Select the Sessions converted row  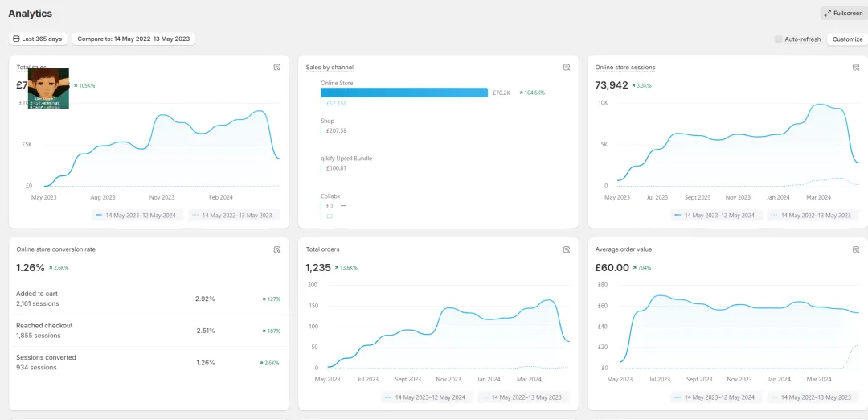[x=149, y=362]
